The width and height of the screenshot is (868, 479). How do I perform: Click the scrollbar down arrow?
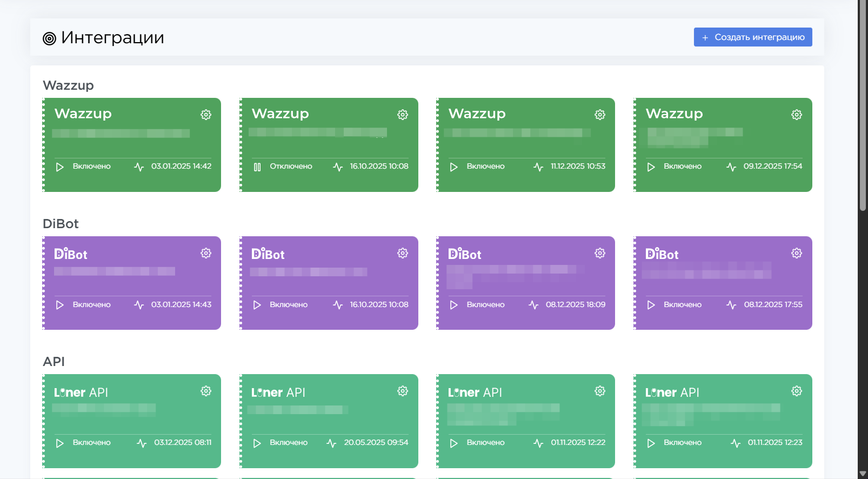[x=863, y=474]
